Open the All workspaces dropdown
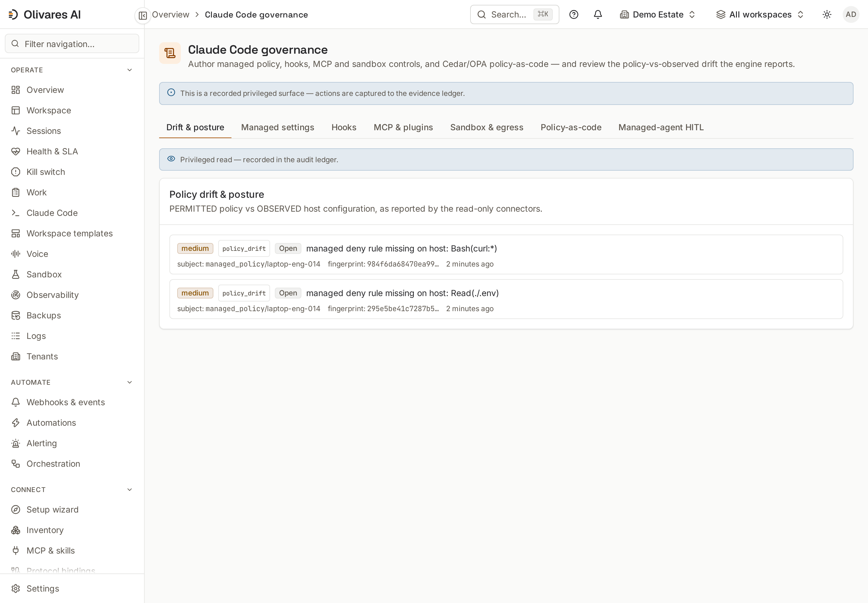 (760, 15)
